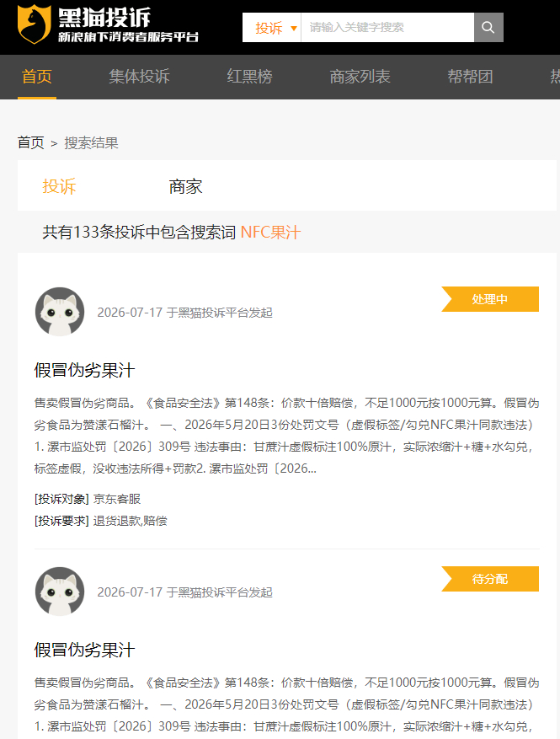Open 红黑榜 in the navigation bar
Image resolution: width=560 pixels, height=739 pixels.
[x=249, y=77]
